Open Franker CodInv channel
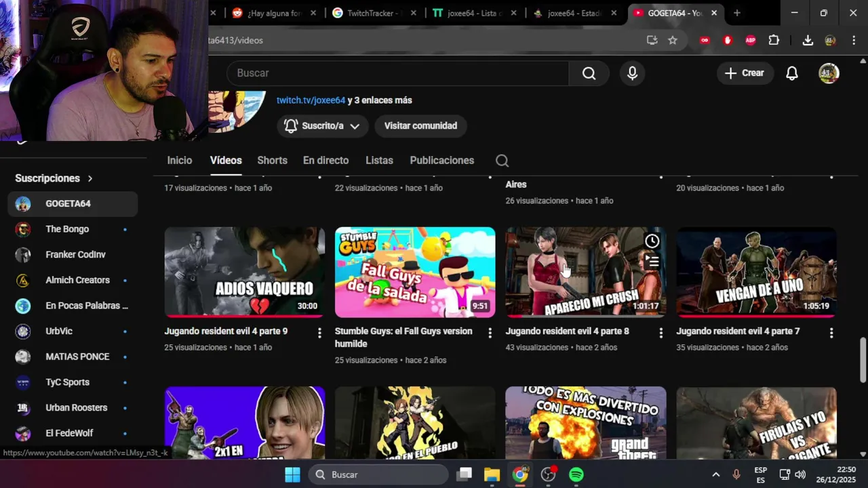The width and height of the screenshot is (868, 488). 73,255
